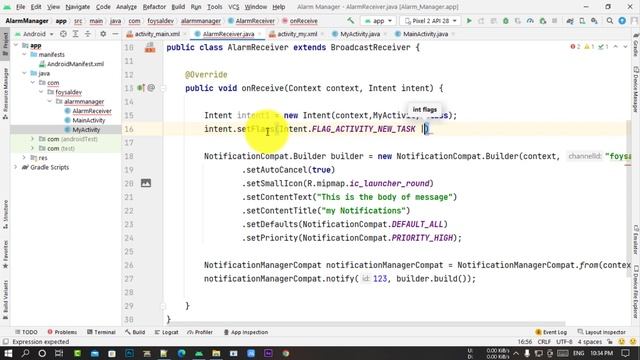Start debugging with the bug icon
Viewport: 640px width, 360px height.
pos(506,20)
